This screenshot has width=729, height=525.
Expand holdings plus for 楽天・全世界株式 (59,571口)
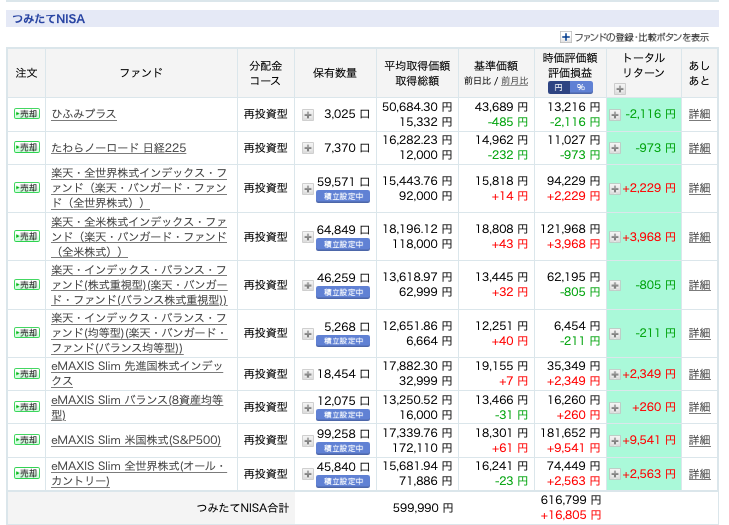click(308, 189)
